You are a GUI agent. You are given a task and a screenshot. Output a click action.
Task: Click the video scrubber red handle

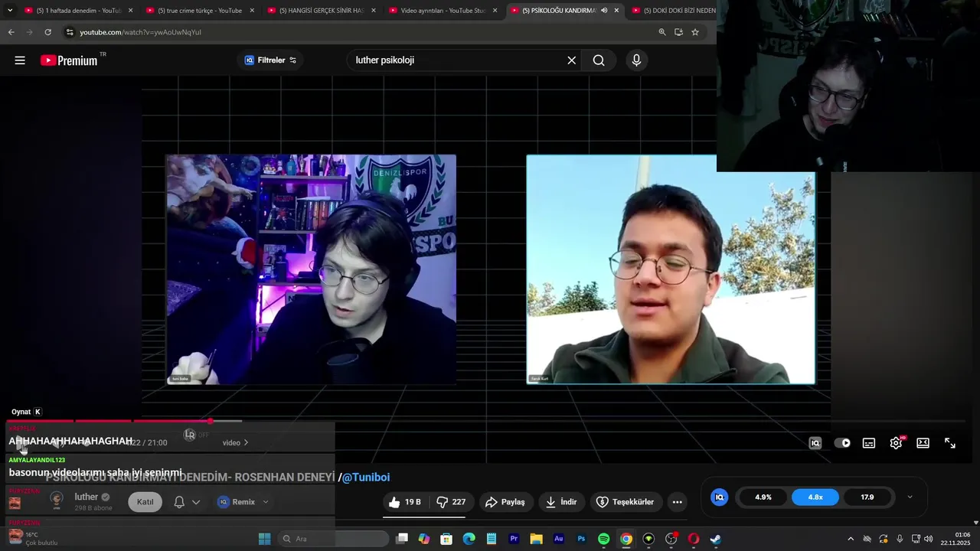coord(210,421)
